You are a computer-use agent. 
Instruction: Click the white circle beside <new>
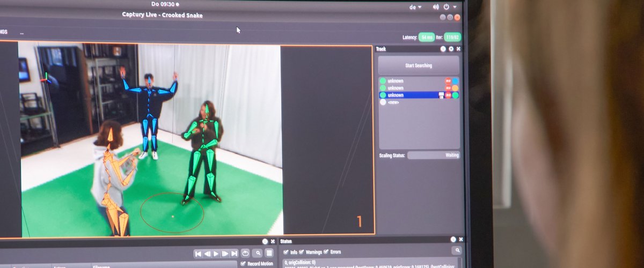pyautogui.click(x=383, y=102)
